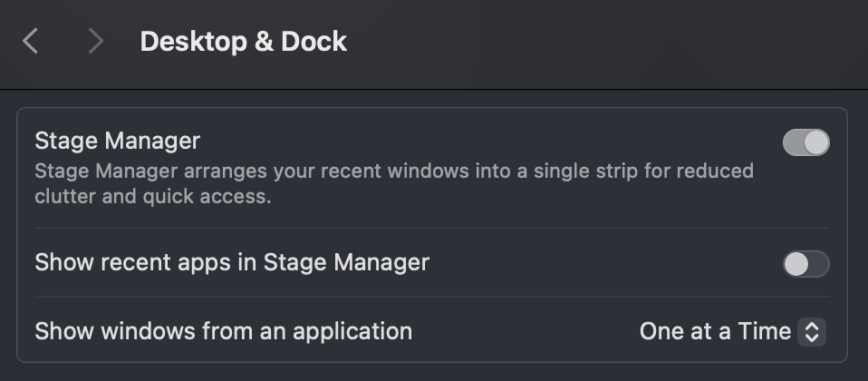Click the blank space in the Show recent apps row
The image size is (868, 381).
603,262
